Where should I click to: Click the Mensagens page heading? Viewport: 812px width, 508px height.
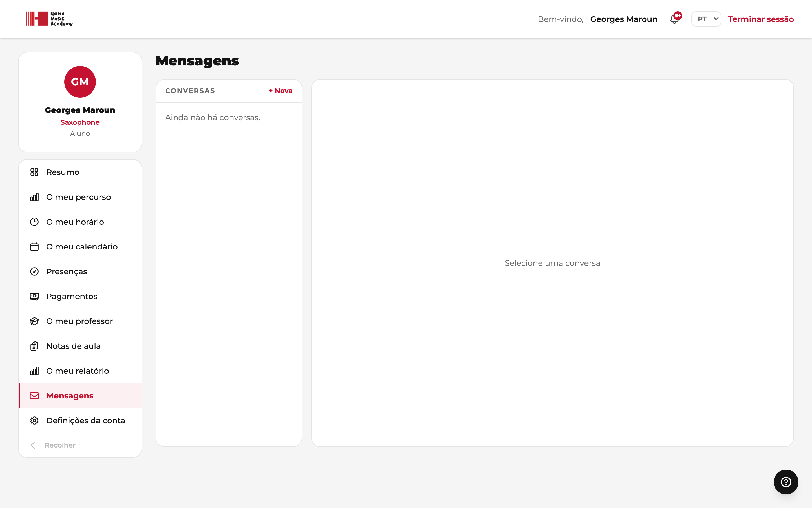tap(197, 61)
